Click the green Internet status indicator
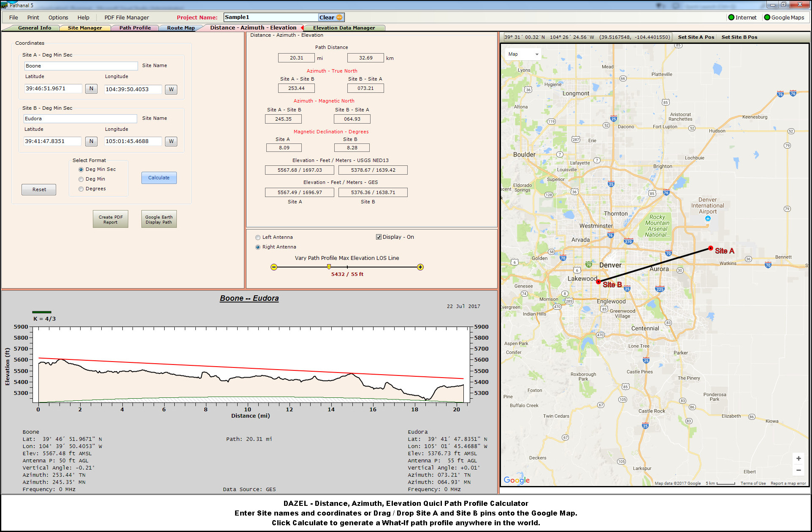Viewport: 812px width, 532px height. [731, 17]
